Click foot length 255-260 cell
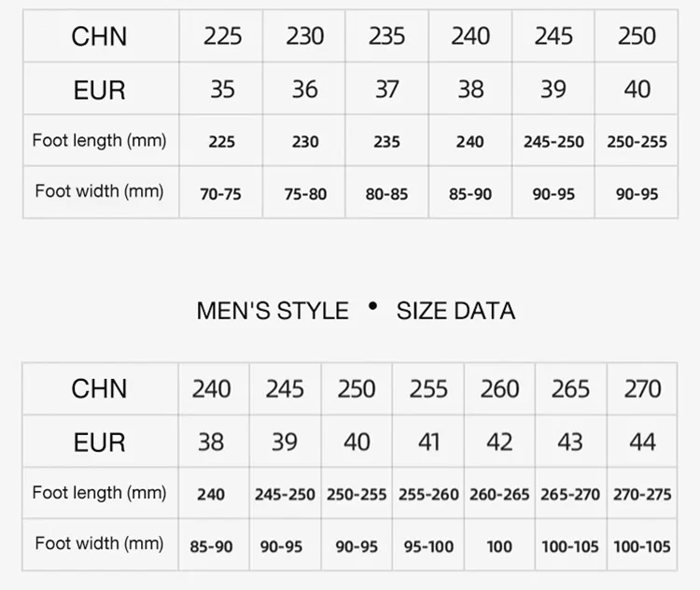This screenshot has height=590, width=700. [428, 495]
